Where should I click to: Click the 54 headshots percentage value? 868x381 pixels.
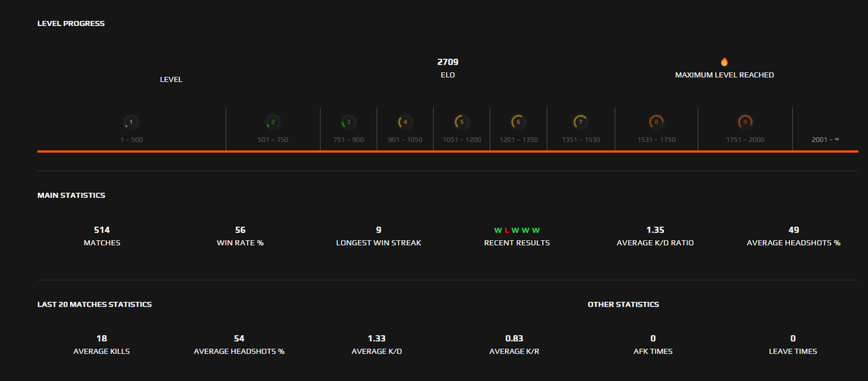click(239, 338)
